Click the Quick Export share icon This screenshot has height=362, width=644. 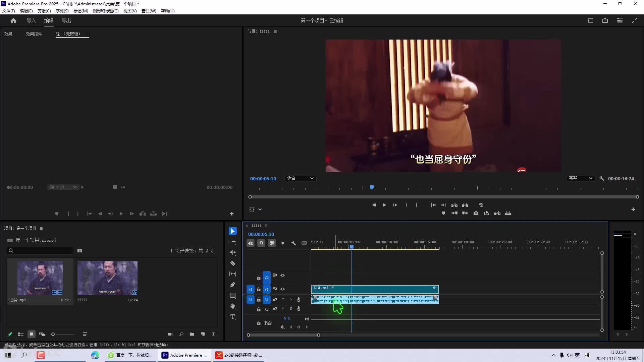[605, 20]
